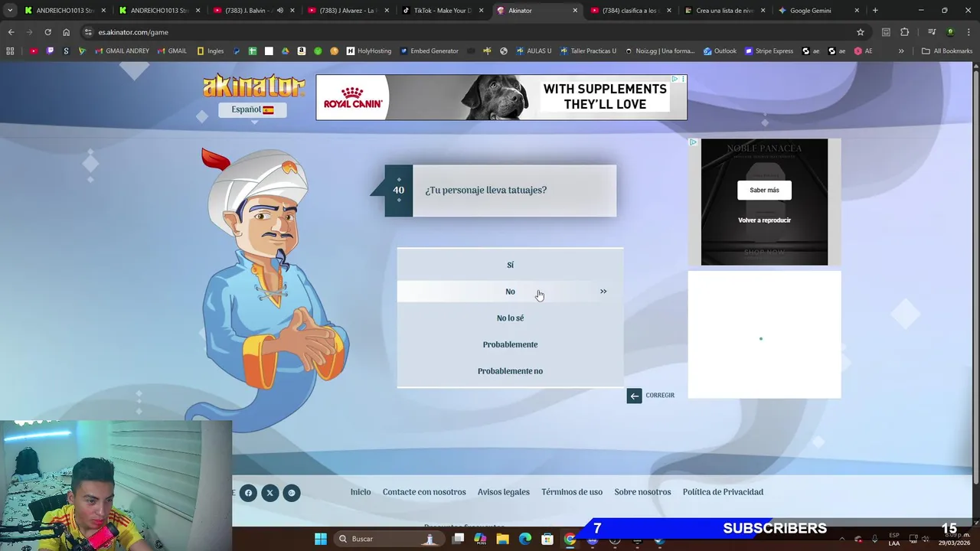The height and width of the screenshot is (551, 980).
Task: Open the GMAIL ANDREY bookmark
Action: pos(122,51)
